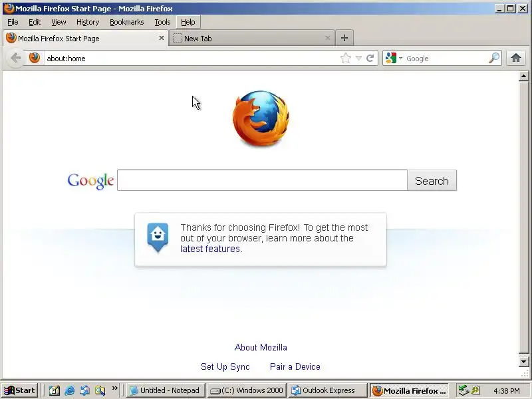Screen dimensions: 532x399
Task: Click the Search button beside Google field
Action: [x=432, y=180]
